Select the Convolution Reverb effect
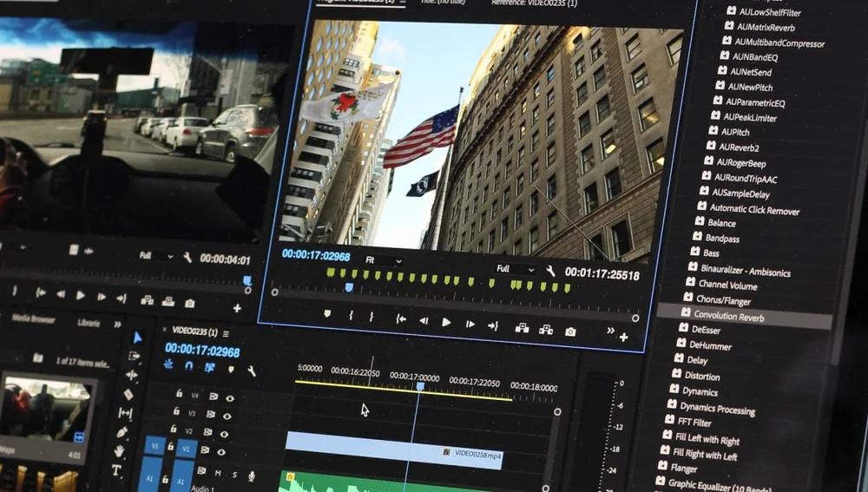Viewport: 868px width, 492px height. coord(744,316)
